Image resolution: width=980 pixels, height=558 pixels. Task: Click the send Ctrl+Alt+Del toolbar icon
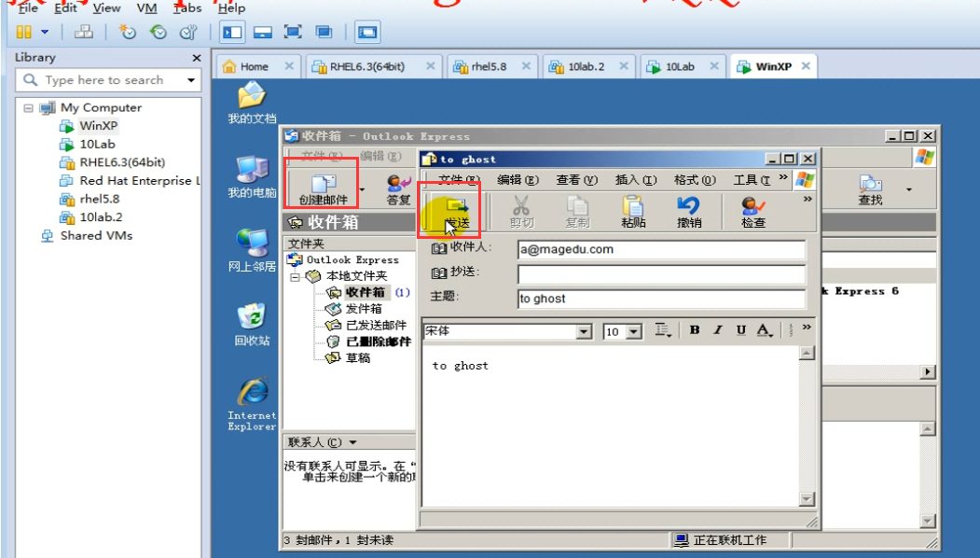[x=83, y=32]
